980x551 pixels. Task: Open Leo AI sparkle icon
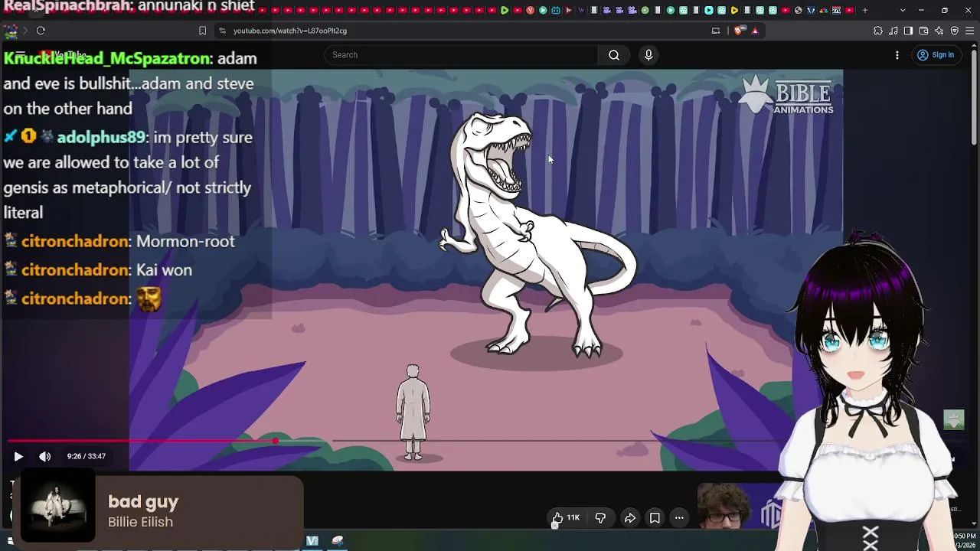tap(939, 31)
